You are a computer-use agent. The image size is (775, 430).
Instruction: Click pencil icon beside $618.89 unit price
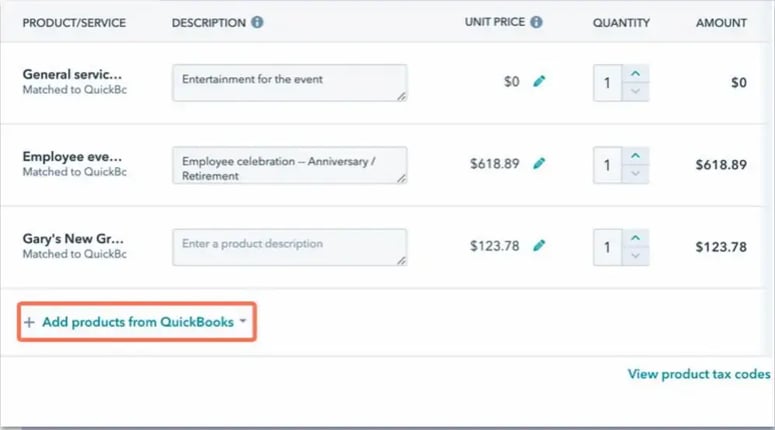pyautogui.click(x=539, y=164)
